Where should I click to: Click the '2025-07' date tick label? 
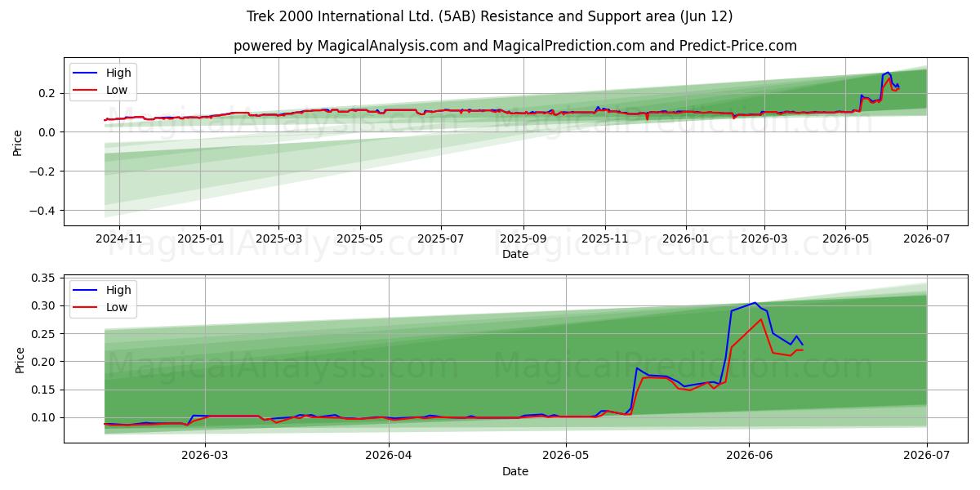441,239
